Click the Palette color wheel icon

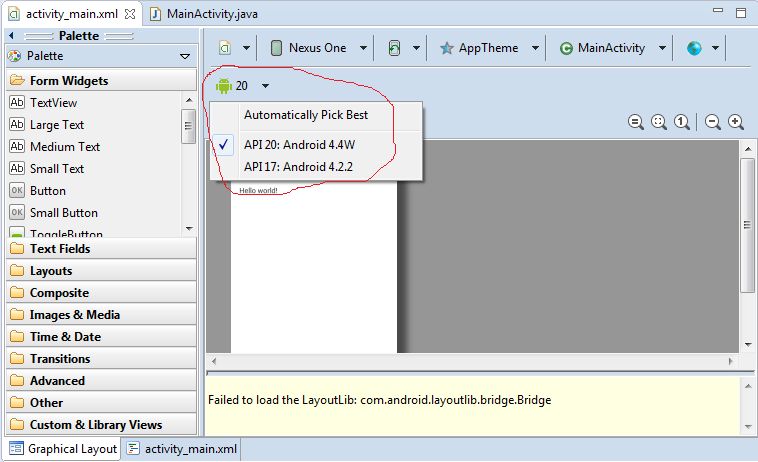click(15, 56)
